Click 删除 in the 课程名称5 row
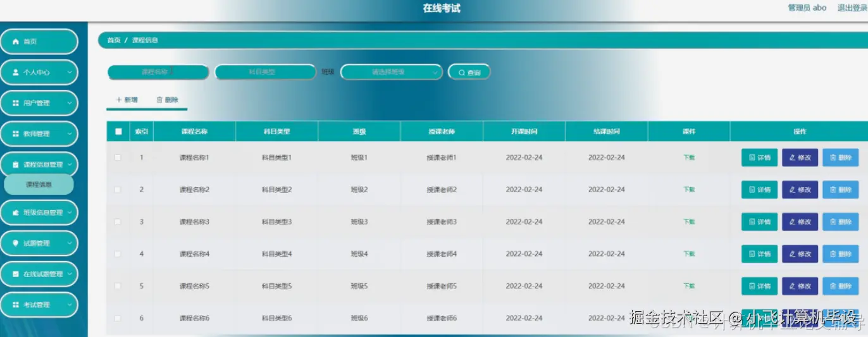The image size is (868, 337). coord(841,286)
